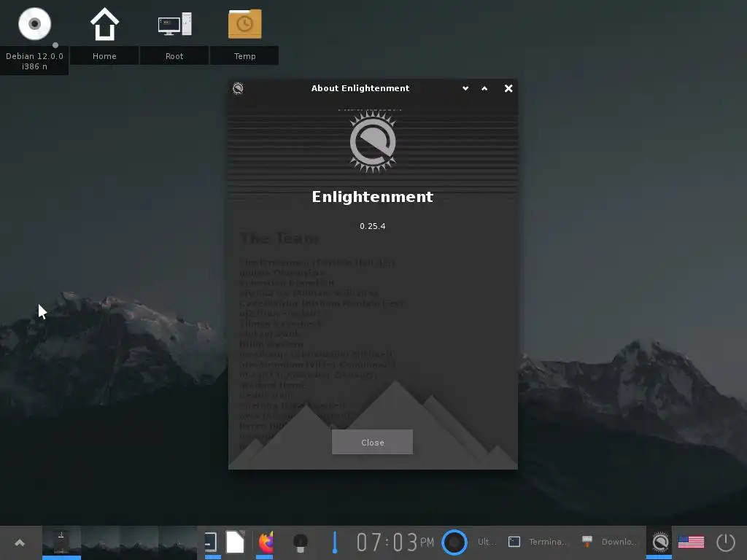Click the phone-shaped device icon in taskbar
Viewport: 747px width, 560px height.
pyautogui.click(x=211, y=542)
